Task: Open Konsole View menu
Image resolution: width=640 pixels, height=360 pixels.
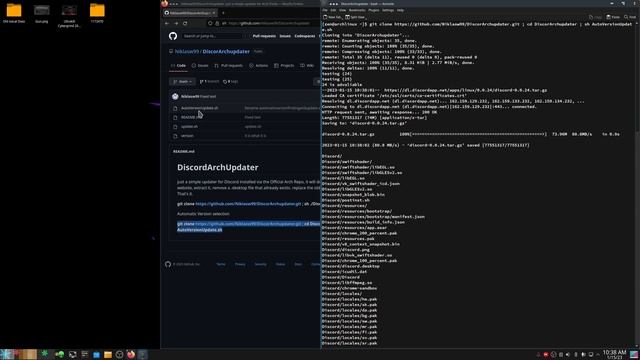Action: (342, 10)
